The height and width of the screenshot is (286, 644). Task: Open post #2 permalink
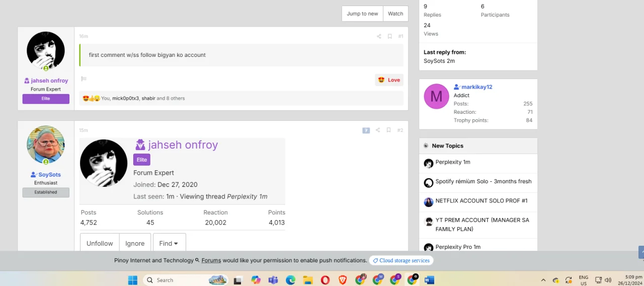tap(400, 130)
